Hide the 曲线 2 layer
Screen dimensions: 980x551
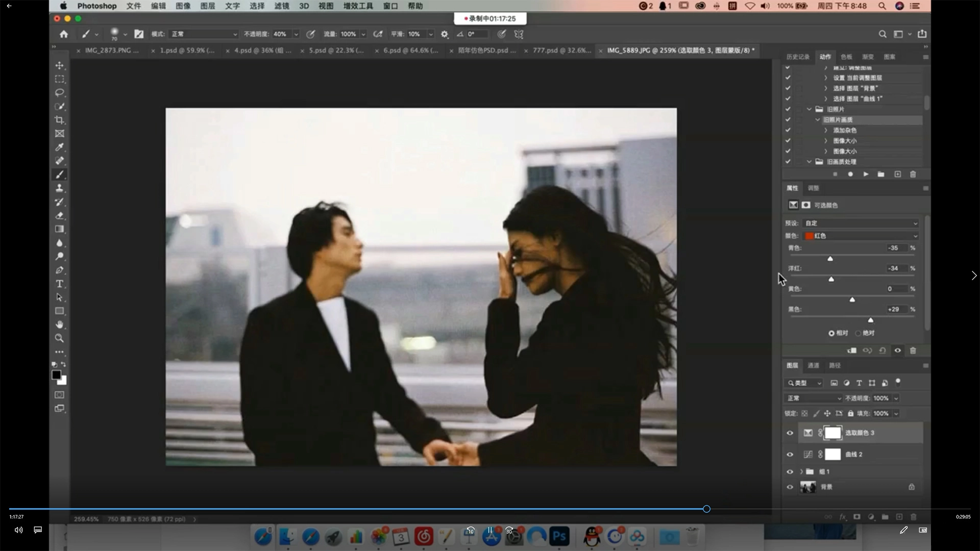(790, 455)
